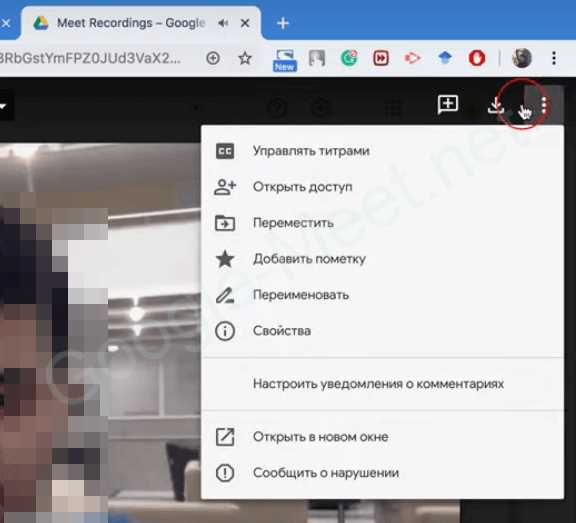Download the recording using the download icon
Image resolution: width=576 pixels, height=523 pixels.
(x=496, y=105)
